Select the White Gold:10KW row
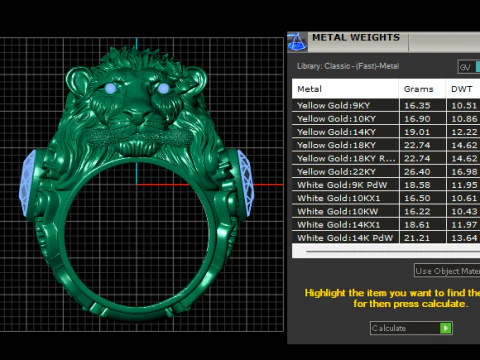480x360 pixels. 386,211
